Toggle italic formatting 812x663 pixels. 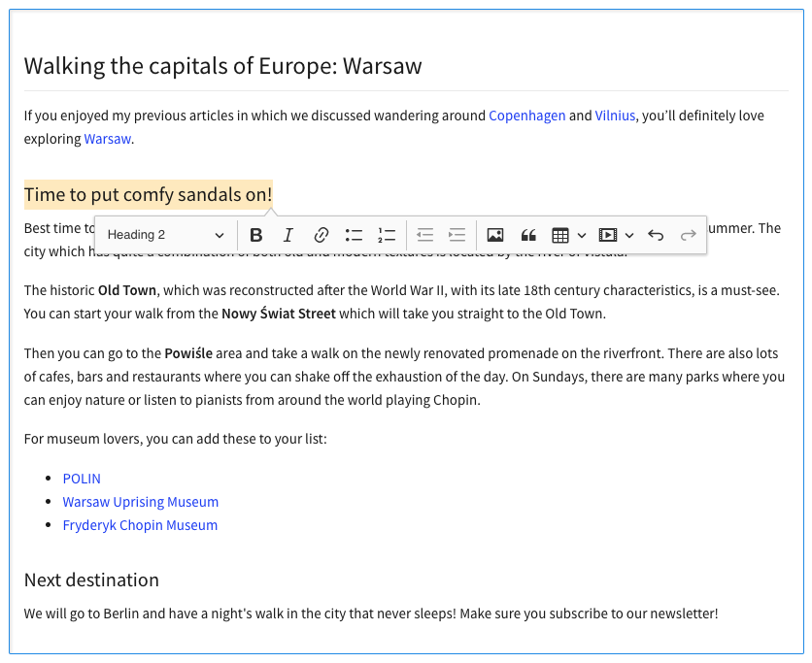coord(288,235)
